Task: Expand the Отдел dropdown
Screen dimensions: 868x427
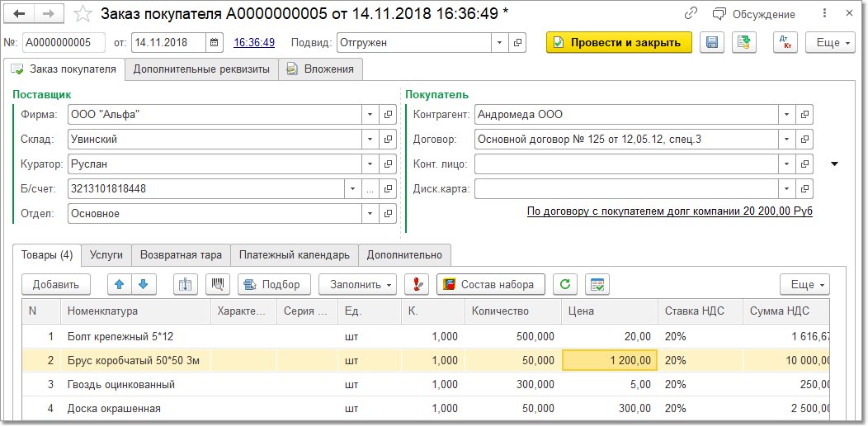Action: [370, 213]
